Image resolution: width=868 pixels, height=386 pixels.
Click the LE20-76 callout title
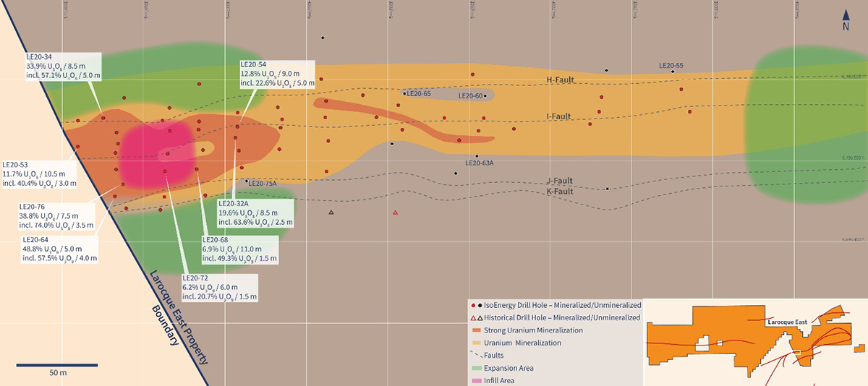coord(32,207)
